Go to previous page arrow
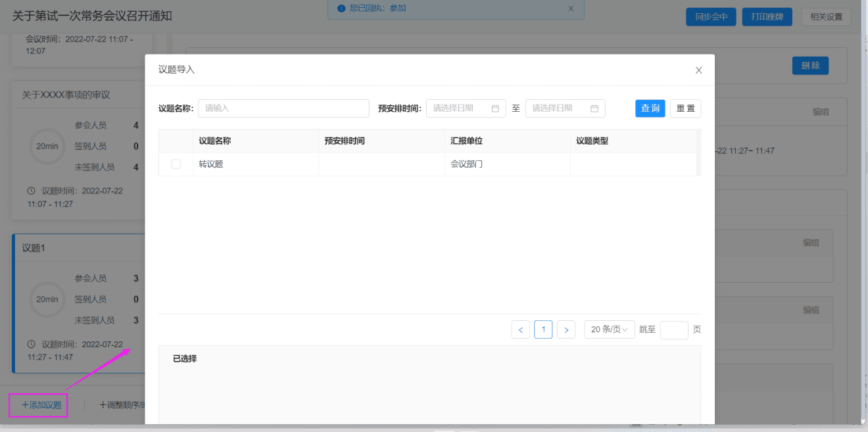This screenshot has width=868, height=432. click(521, 329)
